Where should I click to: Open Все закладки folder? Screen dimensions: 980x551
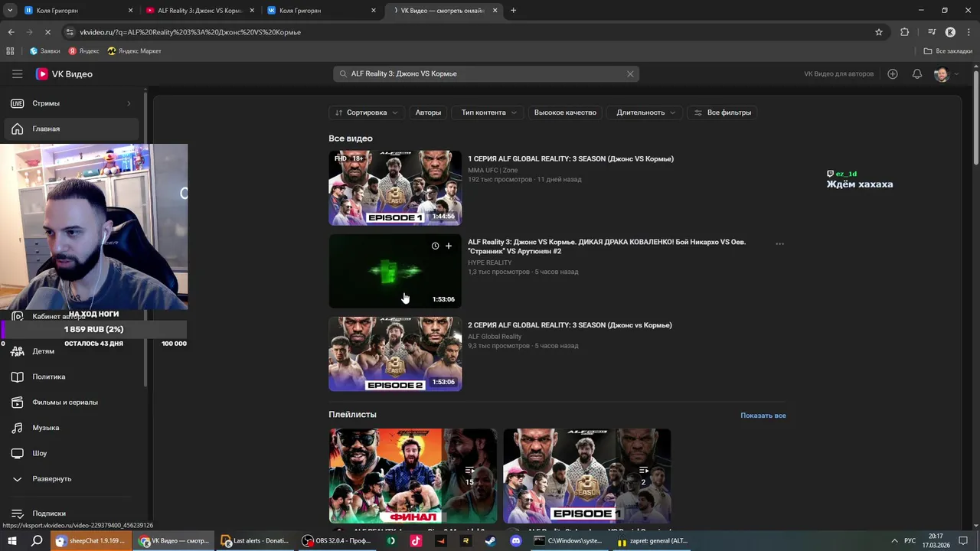tap(948, 51)
